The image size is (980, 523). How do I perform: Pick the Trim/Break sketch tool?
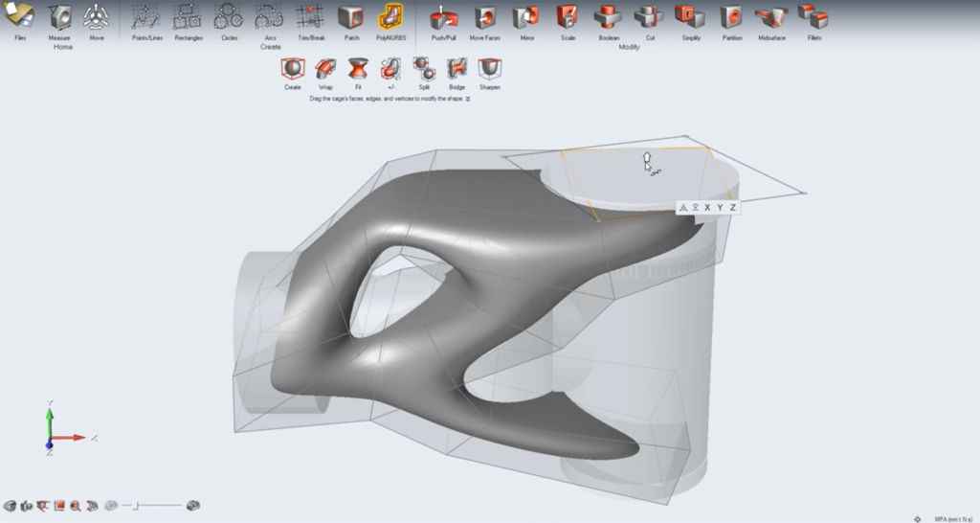pos(309,17)
